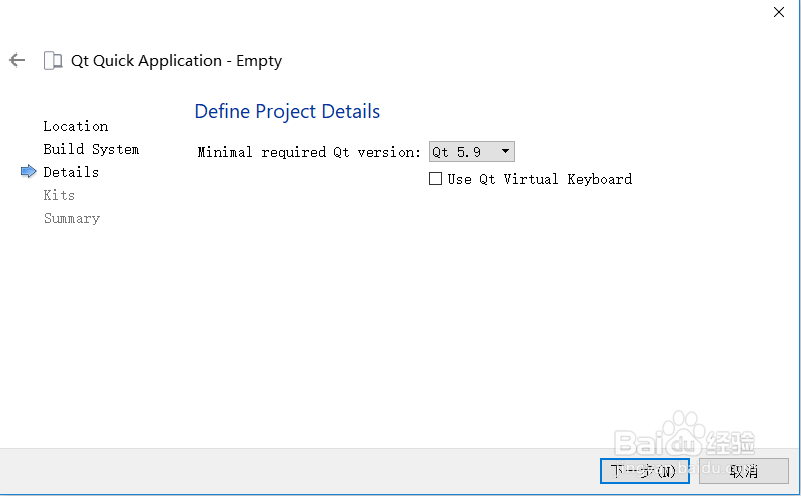The width and height of the screenshot is (801, 496).
Task: Close the wizard dialog with the X
Action: click(779, 12)
